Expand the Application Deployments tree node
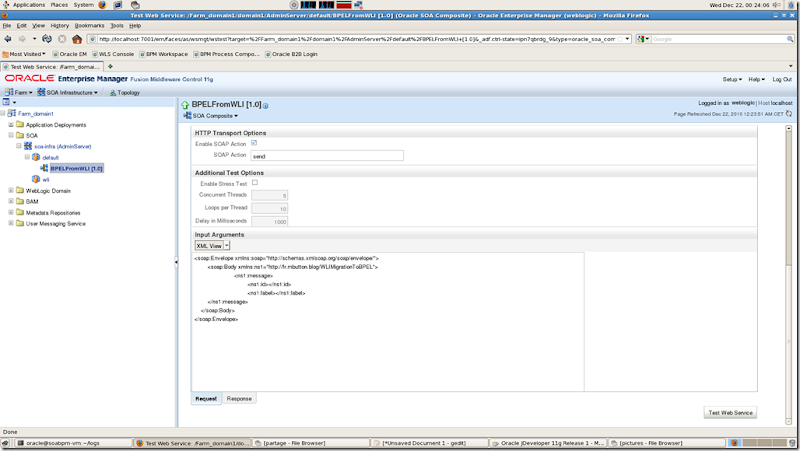Screen dimensions: 800x451 (11, 124)
